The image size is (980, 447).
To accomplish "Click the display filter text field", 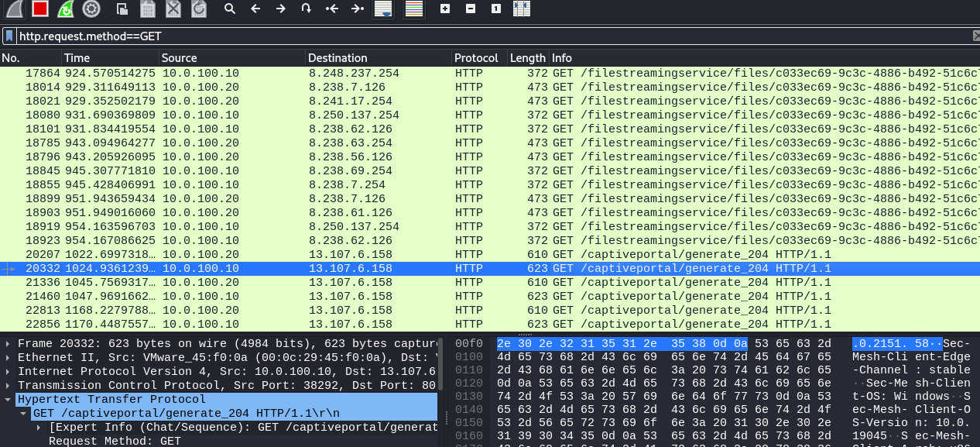I will point(464,36).
